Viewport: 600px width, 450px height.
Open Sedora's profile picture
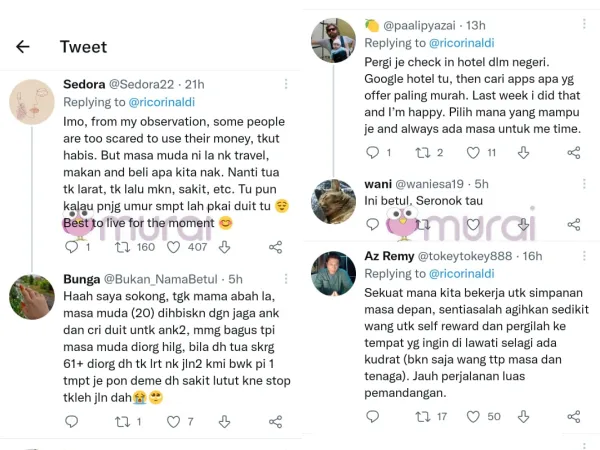pos(32,103)
